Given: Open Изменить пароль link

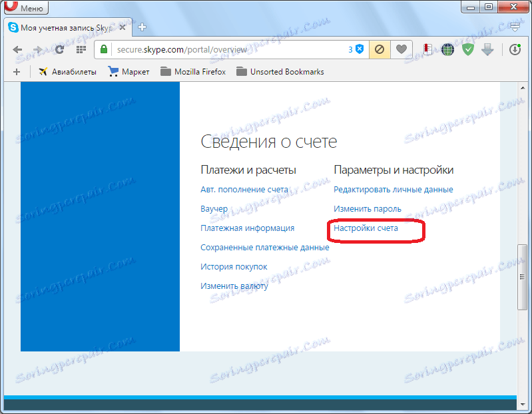Looking at the screenshot, I should coord(368,209).
